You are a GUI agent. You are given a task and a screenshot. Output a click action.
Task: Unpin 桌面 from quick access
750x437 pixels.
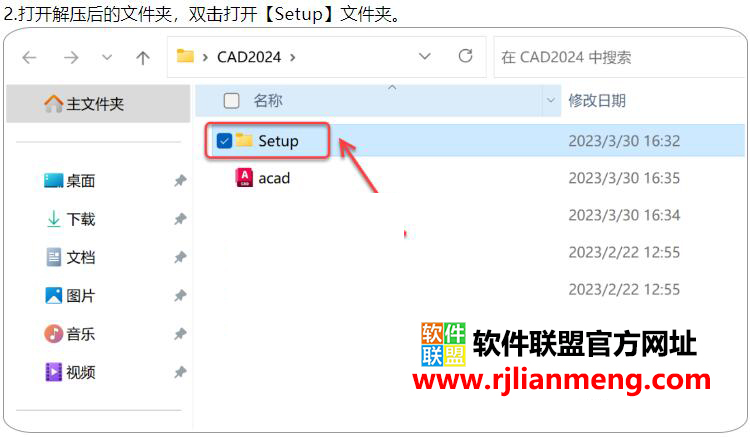pos(180,181)
